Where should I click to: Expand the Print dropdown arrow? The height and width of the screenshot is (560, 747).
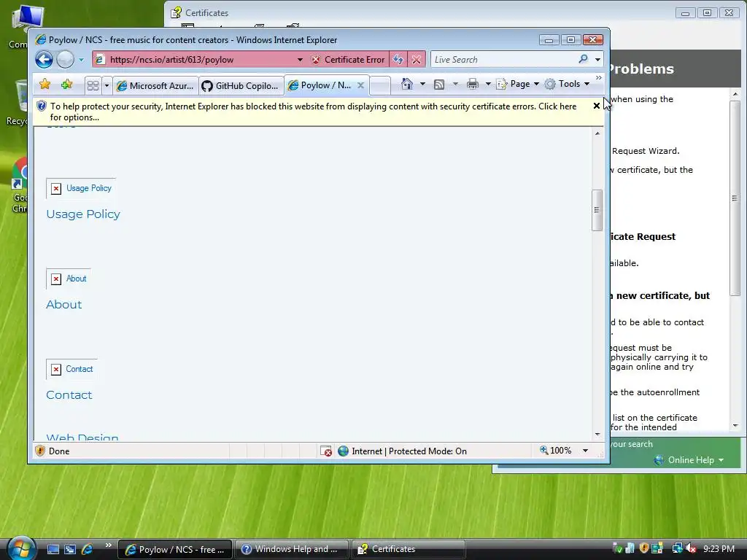[x=488, y=85]
